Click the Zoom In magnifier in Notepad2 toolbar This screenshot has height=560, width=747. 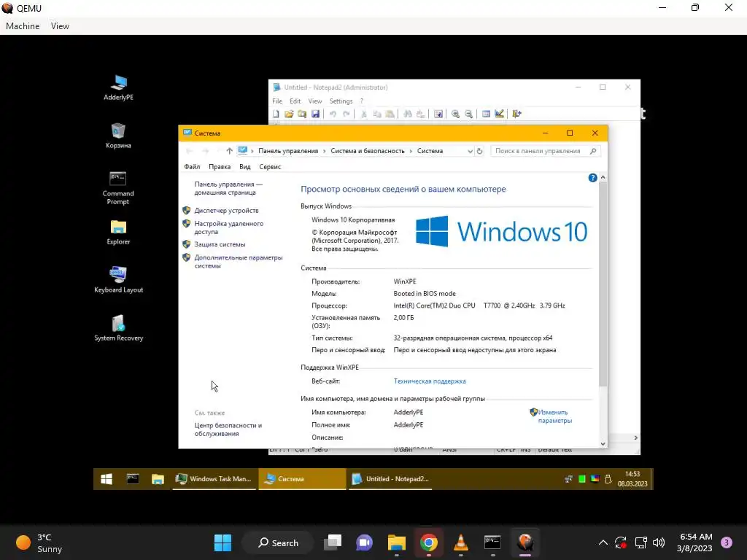click(455, 114)
